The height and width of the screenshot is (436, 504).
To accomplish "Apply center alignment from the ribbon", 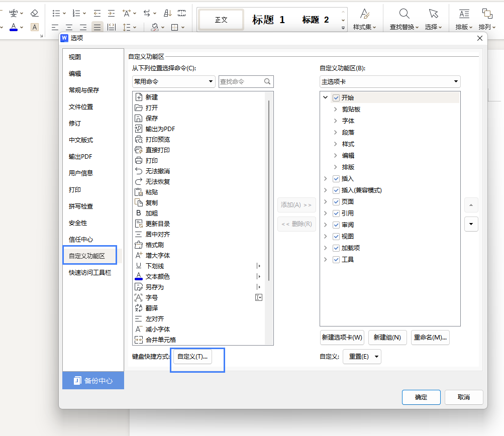I will click(69, 27).
